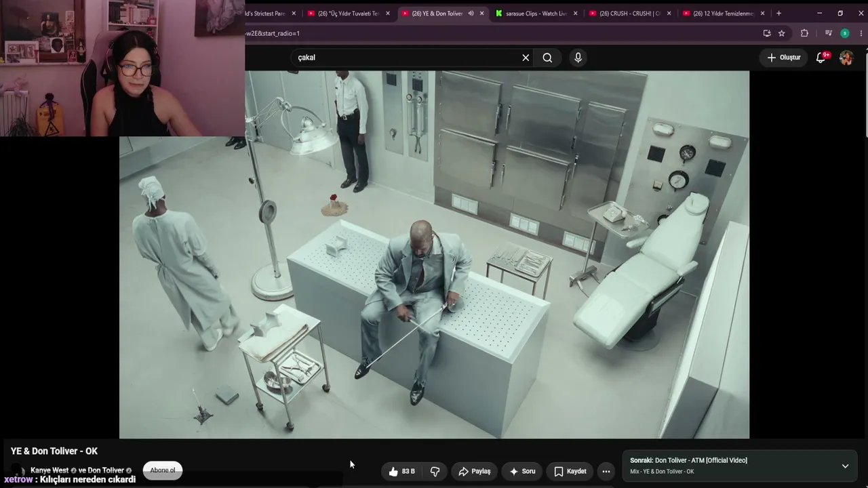Open more actions three-dot menu below video
The height and width of the screenshot is (488, 868).
pos(606,472)
